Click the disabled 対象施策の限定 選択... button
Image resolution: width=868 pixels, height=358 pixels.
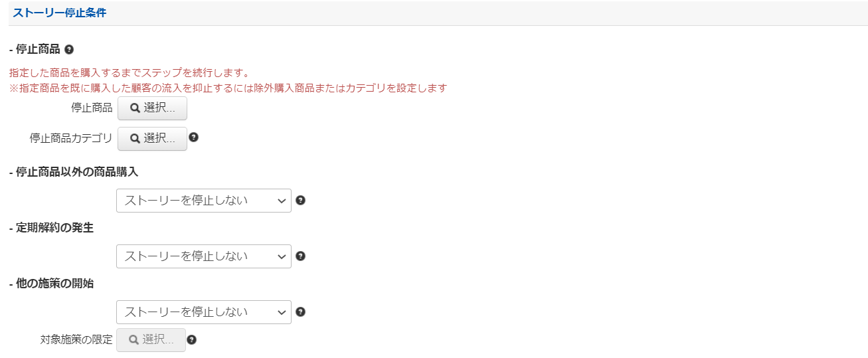[x=151, y=339]
